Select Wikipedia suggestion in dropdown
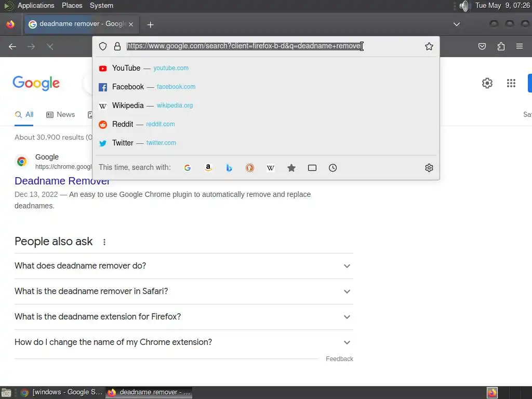This screenshot has height=399, width=532. click(266, 105)
